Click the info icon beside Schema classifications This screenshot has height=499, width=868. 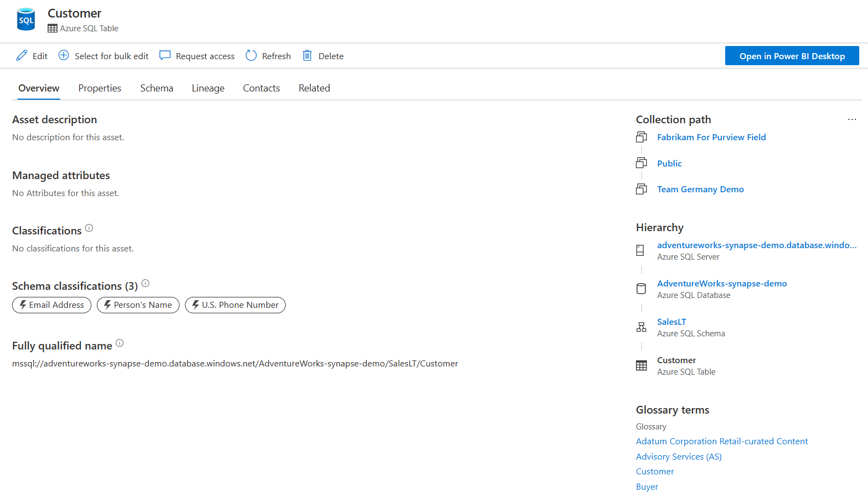click(146, 283)
